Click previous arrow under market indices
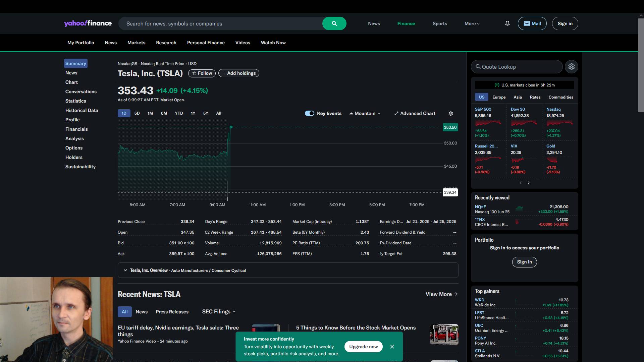Image resolution: width=644 pixels, height=362 pixels. [521, 183]
